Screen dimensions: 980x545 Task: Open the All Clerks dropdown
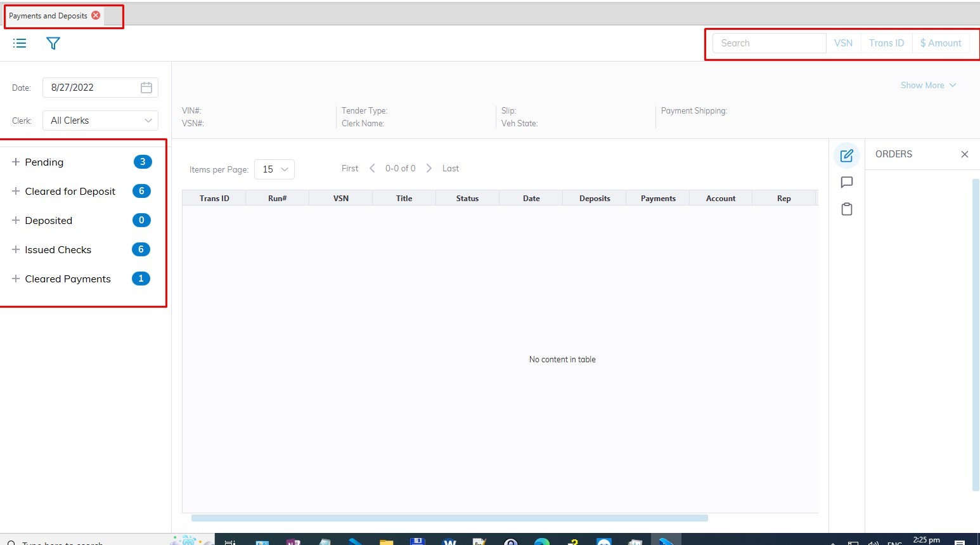point(100,121)
